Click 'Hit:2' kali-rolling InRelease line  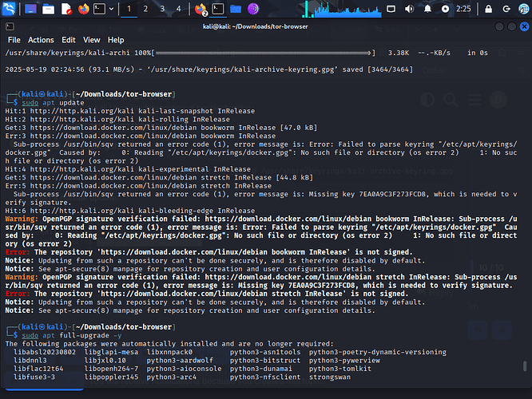(x=117, y=120)
